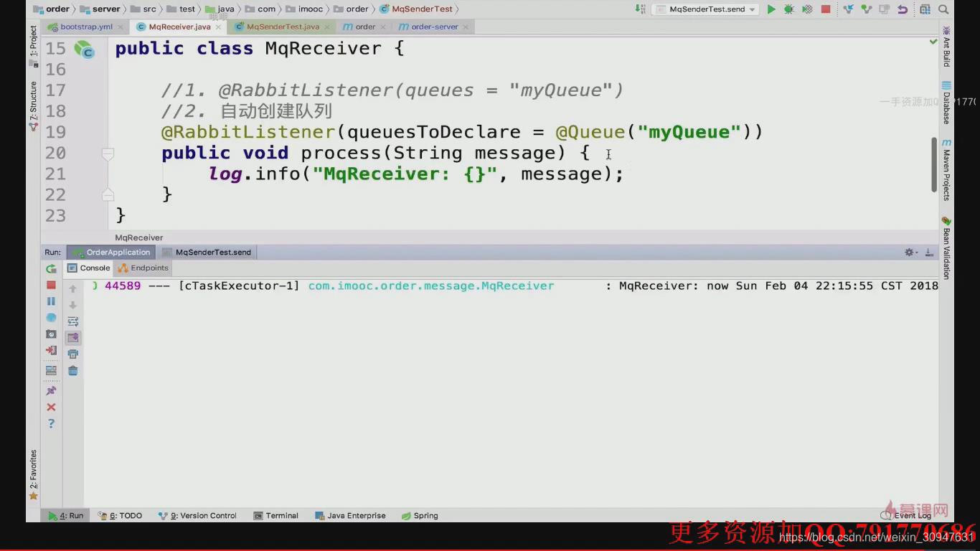
Task: Open Run panel settings gear
Action: [x=910, y=253]
